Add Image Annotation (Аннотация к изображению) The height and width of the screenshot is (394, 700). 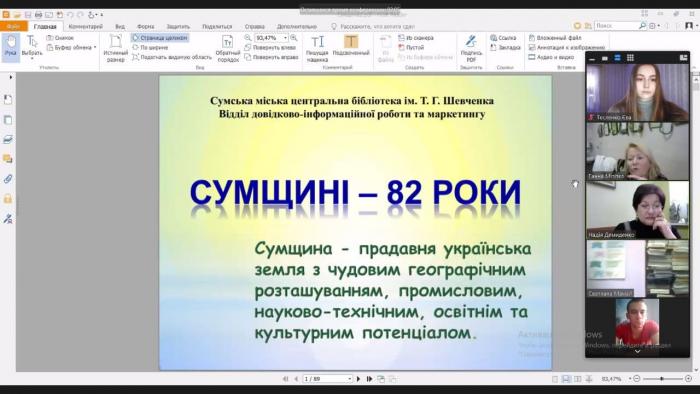point(567,47)
